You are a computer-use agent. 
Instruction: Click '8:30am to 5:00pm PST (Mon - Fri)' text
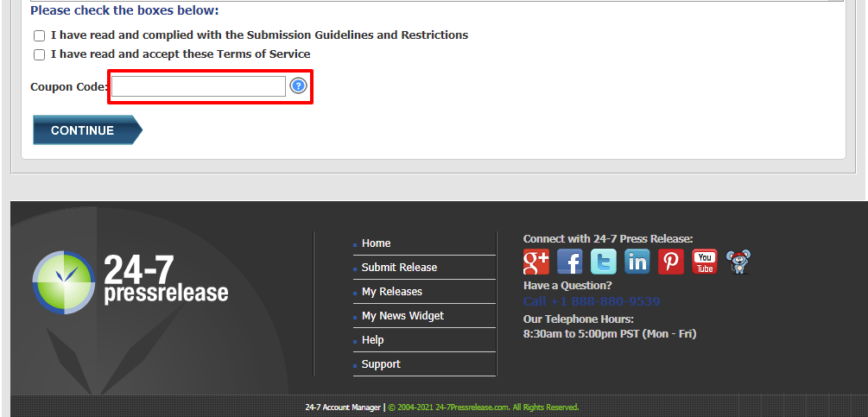pos(610,334)
